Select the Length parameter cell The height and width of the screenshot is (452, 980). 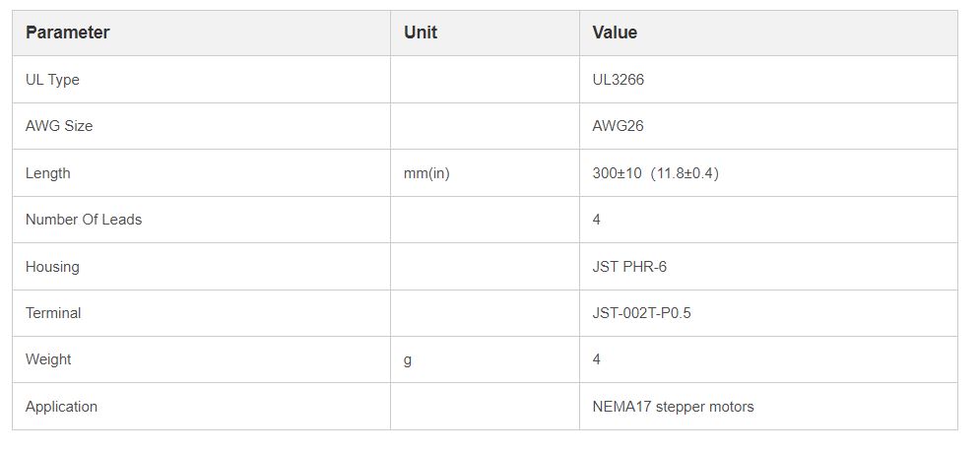[48, 173]
